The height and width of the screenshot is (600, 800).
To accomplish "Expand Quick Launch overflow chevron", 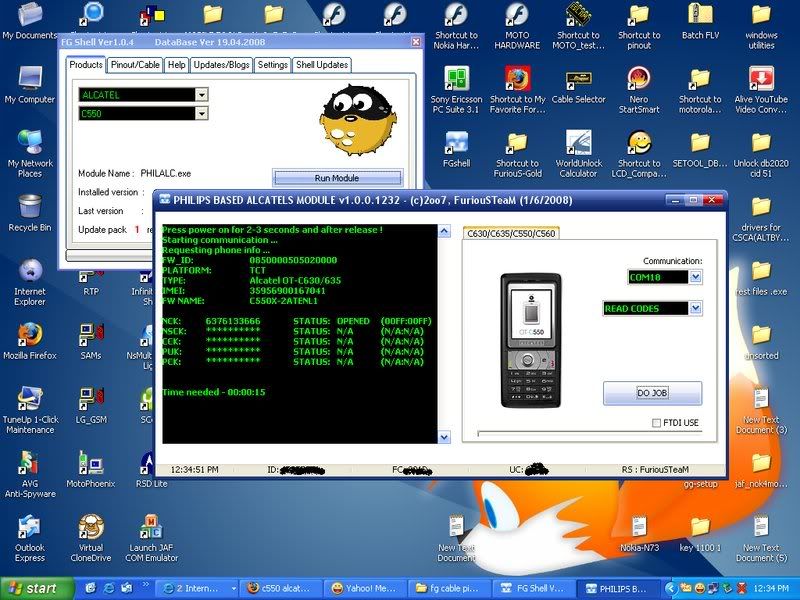I will [145, 585].
